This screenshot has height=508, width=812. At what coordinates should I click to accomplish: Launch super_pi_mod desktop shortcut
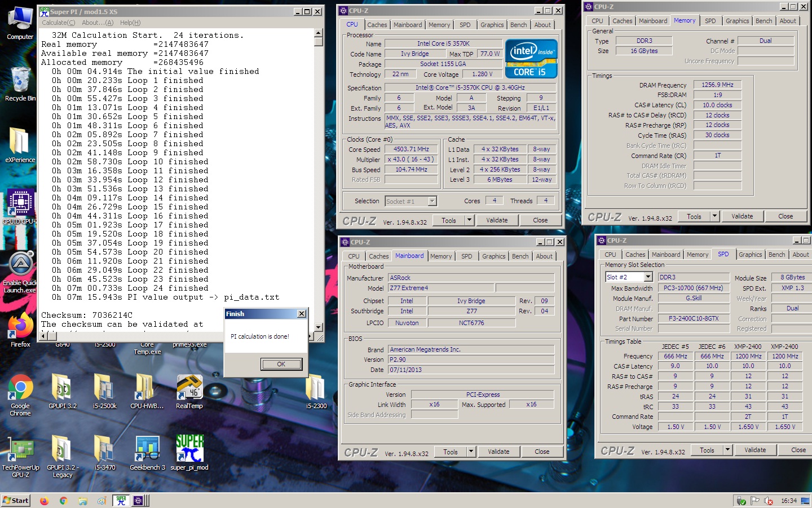[189, 453]
